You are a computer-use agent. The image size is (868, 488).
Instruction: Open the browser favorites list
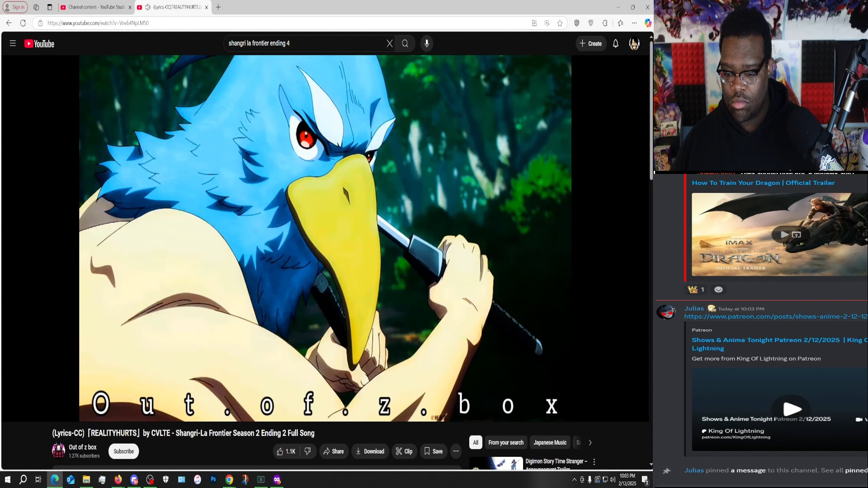620,23
